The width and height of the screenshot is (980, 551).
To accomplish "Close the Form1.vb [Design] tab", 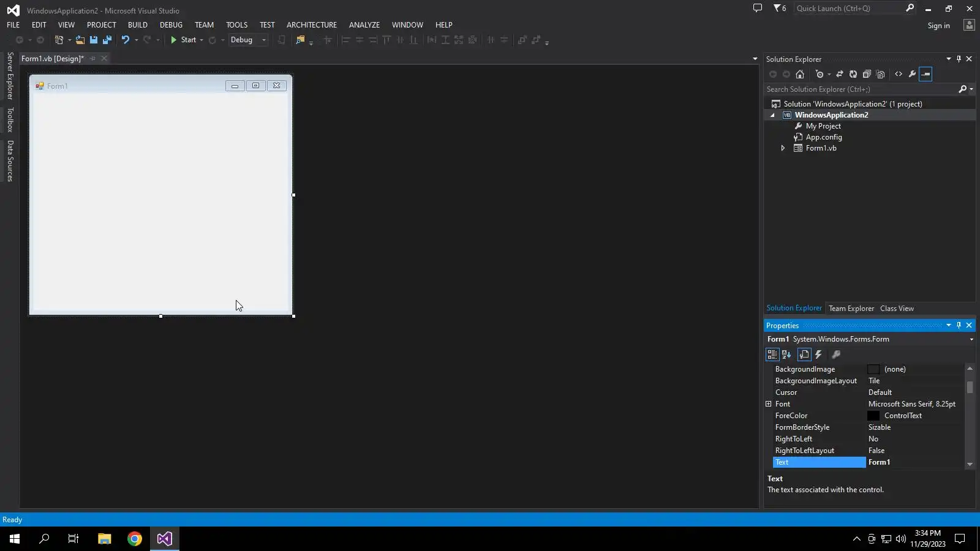I will click(104, 59).
